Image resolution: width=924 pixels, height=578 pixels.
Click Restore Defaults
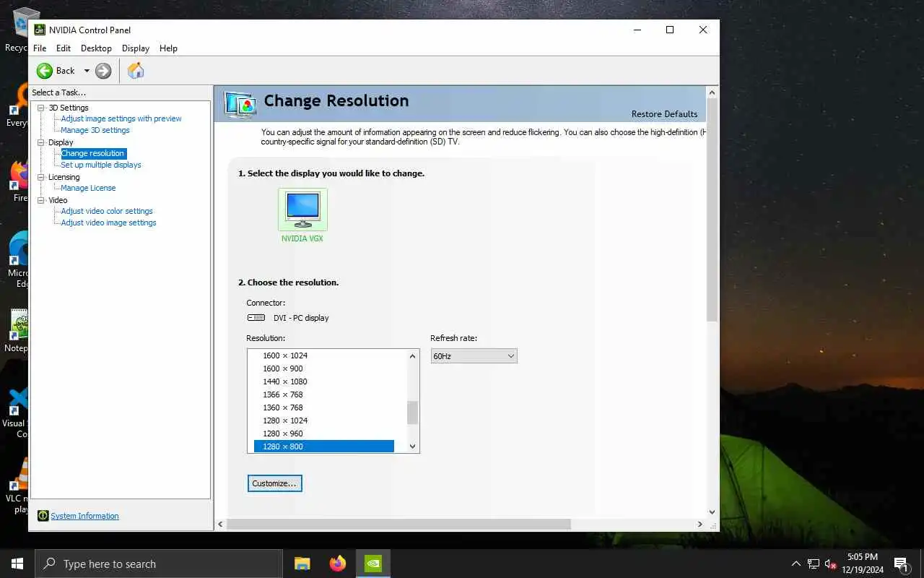(664, 114)
